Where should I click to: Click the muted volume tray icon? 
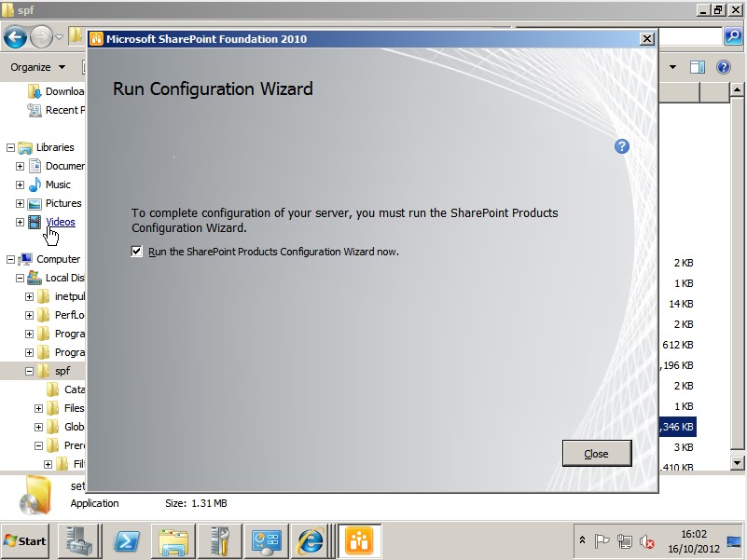pyautogui.click(x=647, y=541)
